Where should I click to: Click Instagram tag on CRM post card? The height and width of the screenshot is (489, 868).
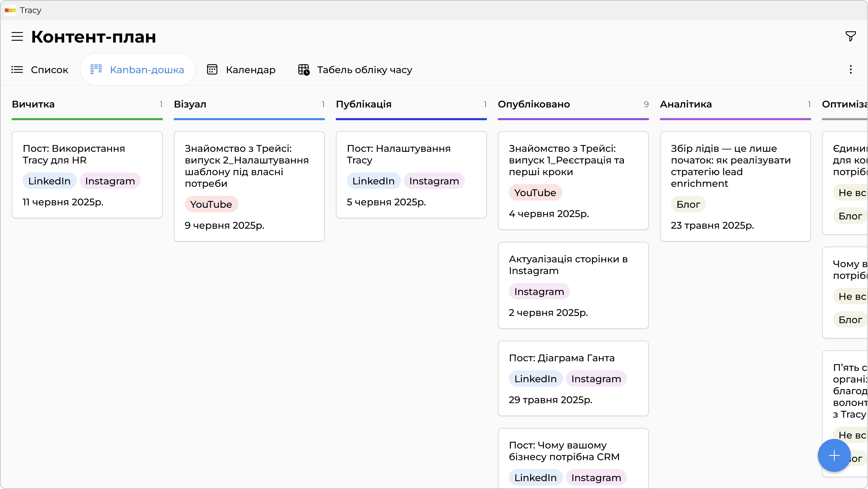(596, 478)
